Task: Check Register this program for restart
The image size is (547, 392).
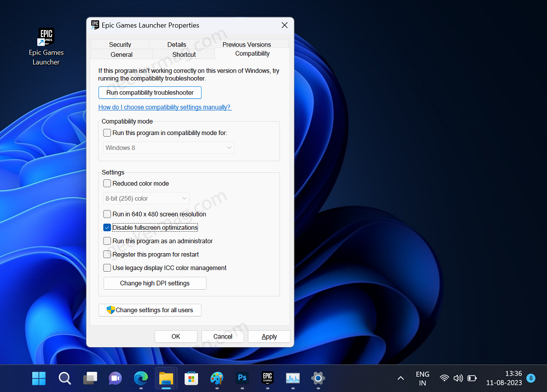Action: [x=107, y=255]
